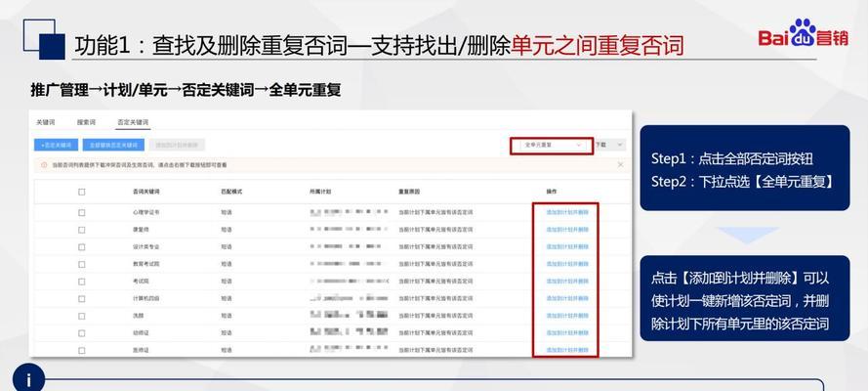Click 添加到计划并删除 link on 医师证 row

coord(567,351)
